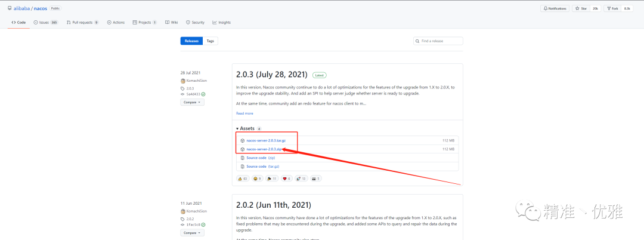
Task: Open the Security tab
Action: [x=195, y=23]
